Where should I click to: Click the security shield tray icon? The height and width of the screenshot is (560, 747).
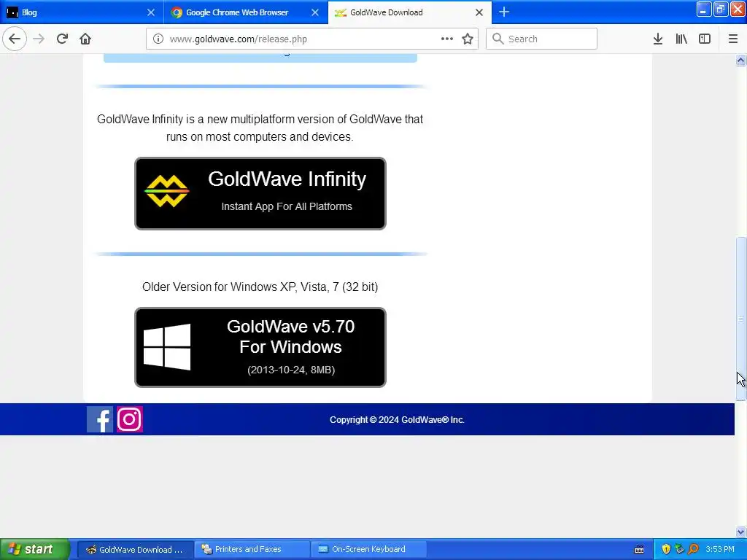(x=666, y=550)
